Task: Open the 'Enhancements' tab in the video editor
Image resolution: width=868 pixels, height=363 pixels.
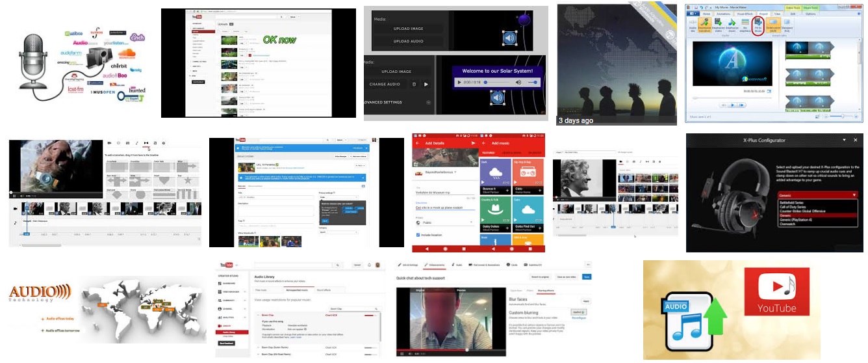Action: click(435, 265)
